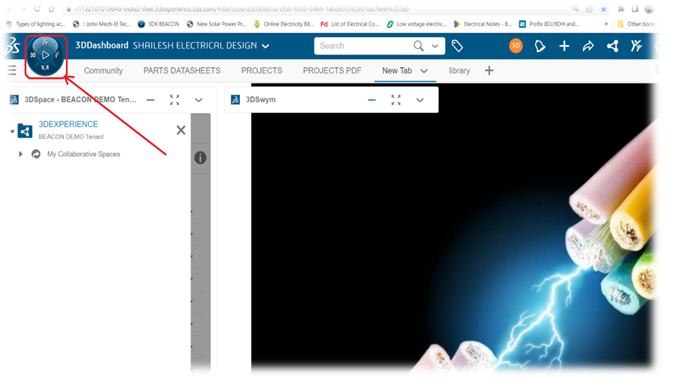Click the 3DSpace - BEACON DEMO Ten... title
The width and height of the screenshot is (674, 388).
pyautogui.click(x=80, y=100)
